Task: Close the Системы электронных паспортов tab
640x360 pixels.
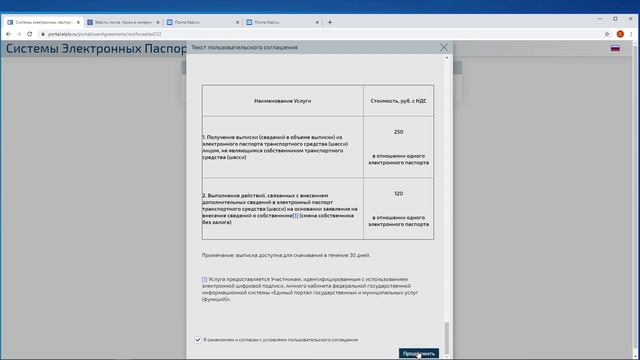Action: 78,22
